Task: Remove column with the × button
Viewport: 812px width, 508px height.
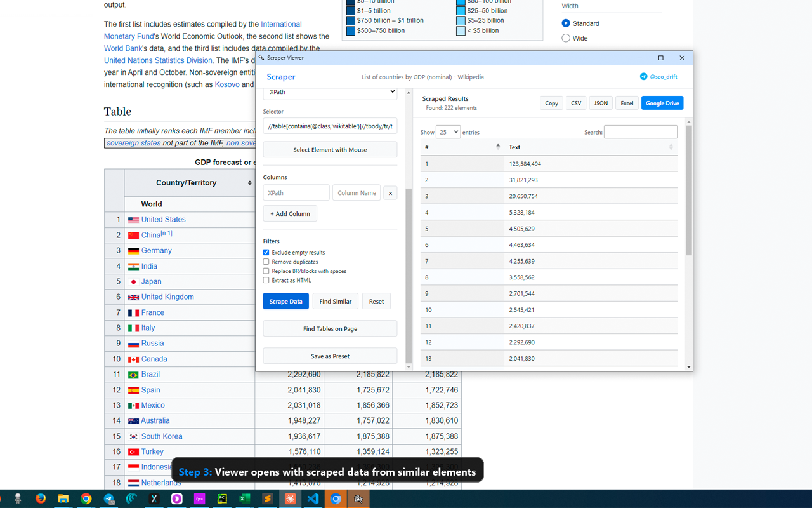Action: coord(390,193)
